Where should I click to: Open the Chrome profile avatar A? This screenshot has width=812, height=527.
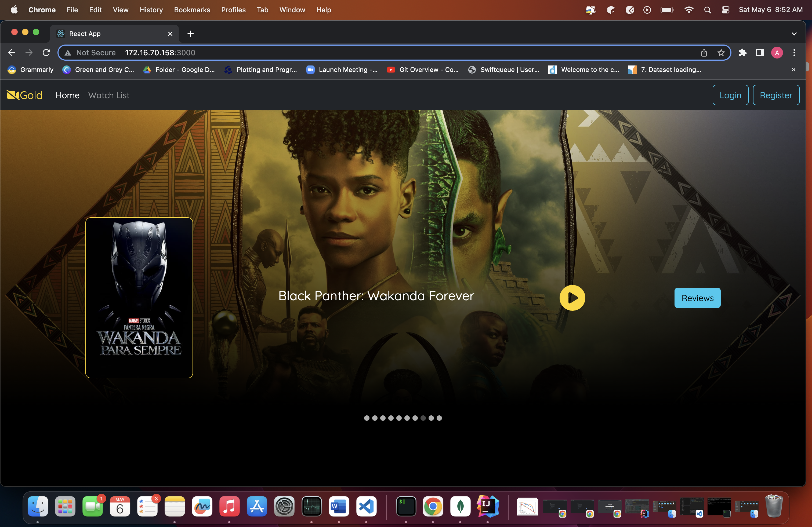(777, 53)
